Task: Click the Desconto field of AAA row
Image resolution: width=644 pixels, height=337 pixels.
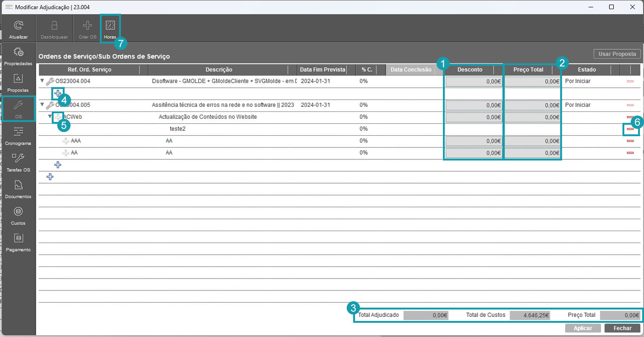Action: point(473,141)
